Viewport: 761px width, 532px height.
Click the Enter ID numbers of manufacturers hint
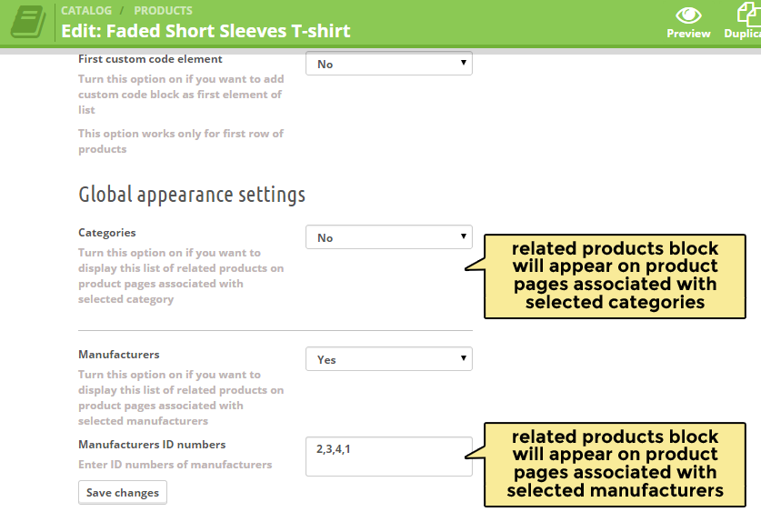point(175,465)
